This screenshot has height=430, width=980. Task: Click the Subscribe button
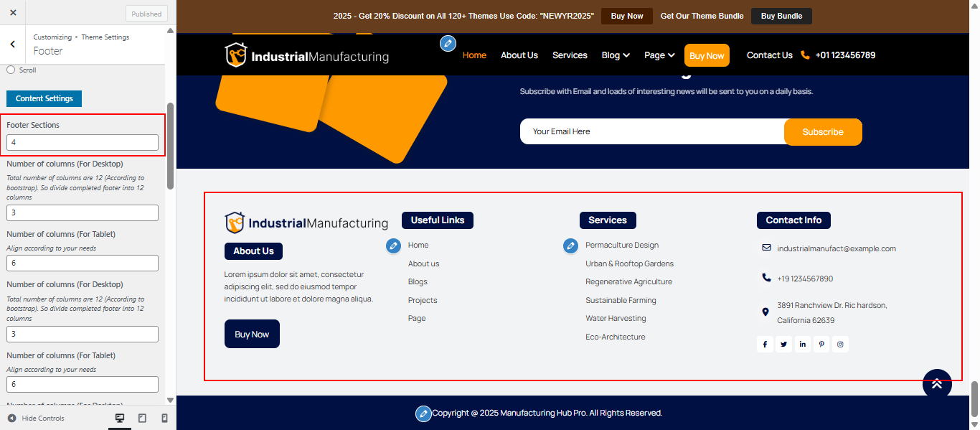(823, 132)
